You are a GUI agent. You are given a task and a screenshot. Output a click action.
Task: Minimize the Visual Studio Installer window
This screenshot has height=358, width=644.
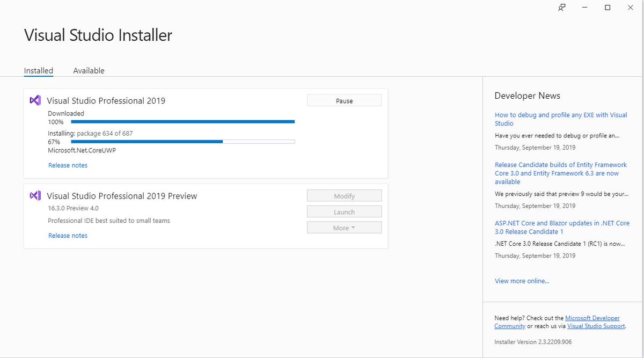[585, 8]
